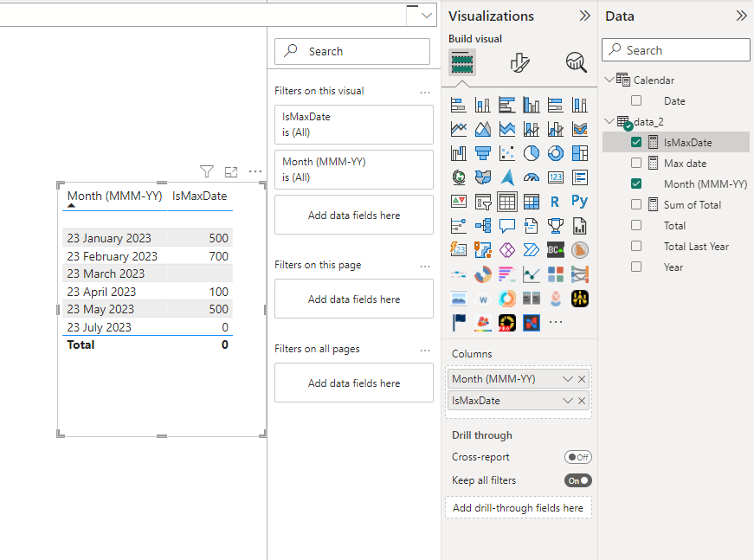Click the Month (MMM-YY) filter card
Viewport: 754px width, 560px height.
[x=354, y=170]
